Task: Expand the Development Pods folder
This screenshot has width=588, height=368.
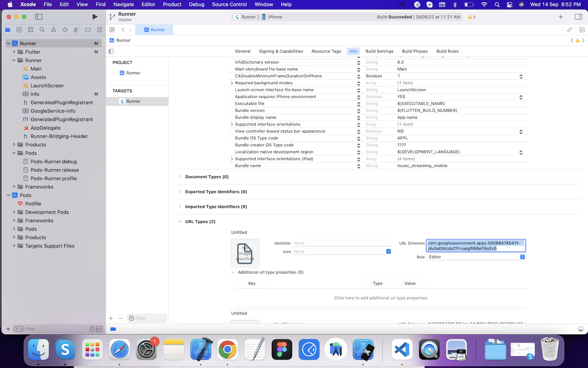Action: pyautogui.click(x=14, y=212)
